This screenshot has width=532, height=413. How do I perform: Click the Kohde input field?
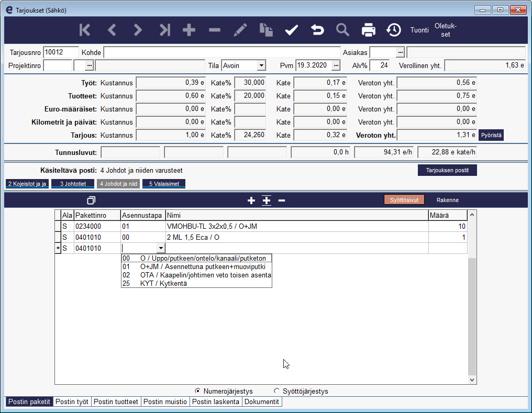tap(222, 52)
